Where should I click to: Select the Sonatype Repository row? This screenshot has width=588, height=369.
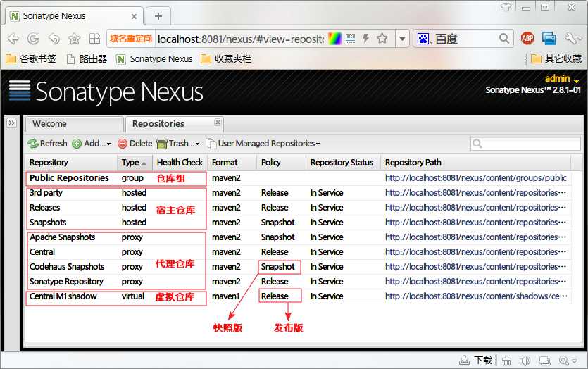pyautogui.click(x=298, y=282)
